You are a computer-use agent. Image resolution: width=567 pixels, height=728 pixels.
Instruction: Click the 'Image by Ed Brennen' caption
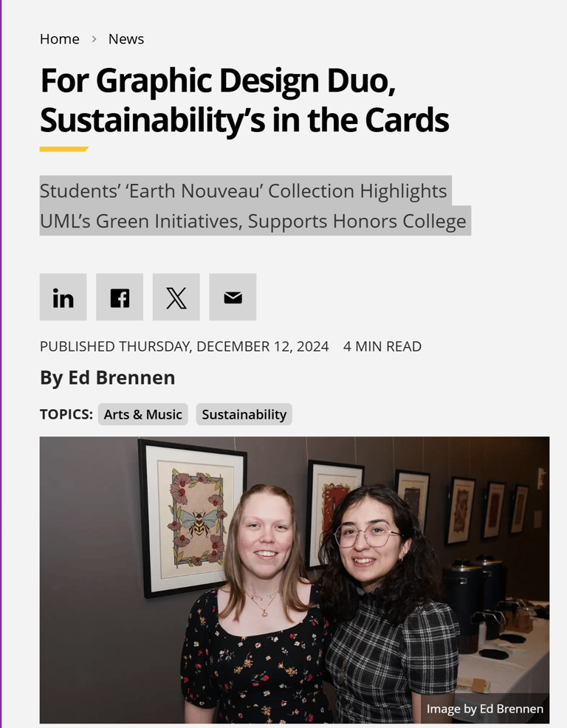[484, 709]
